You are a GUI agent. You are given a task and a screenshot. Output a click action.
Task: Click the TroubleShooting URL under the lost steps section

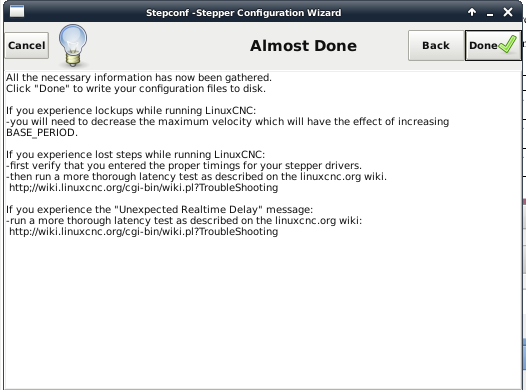click(x=144, y=187)
